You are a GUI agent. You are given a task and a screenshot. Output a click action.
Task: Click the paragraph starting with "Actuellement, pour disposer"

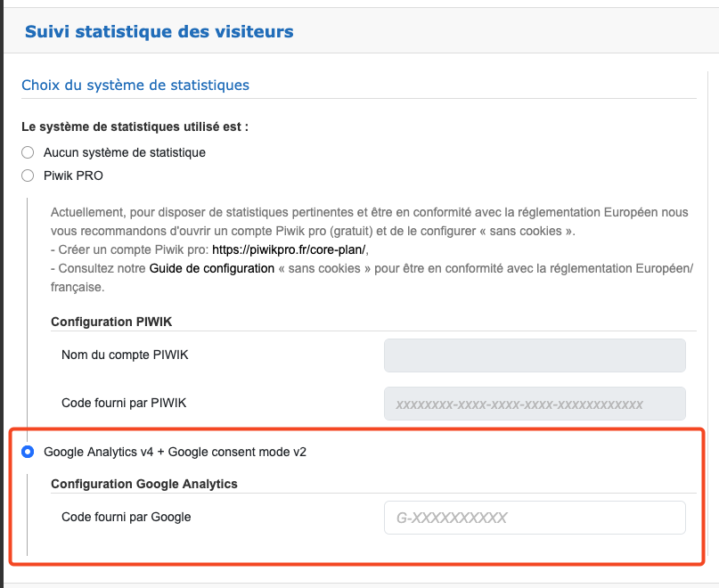click(x=356, y=222)
